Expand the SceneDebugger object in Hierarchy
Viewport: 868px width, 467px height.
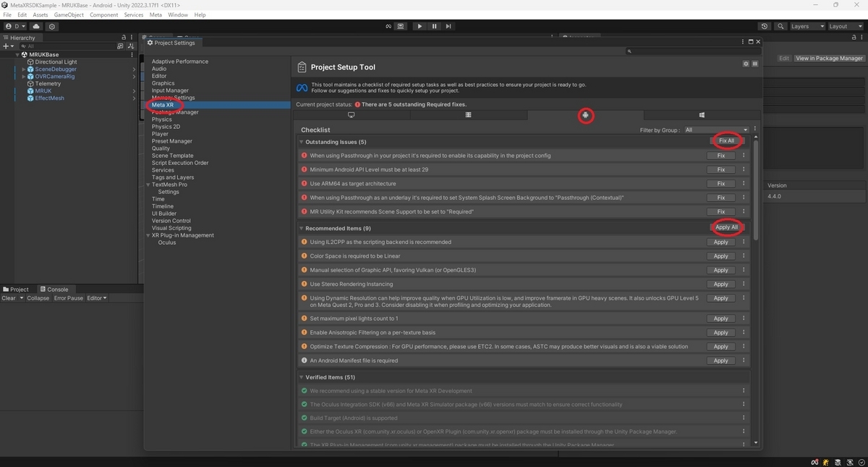[x=23, y=69]
